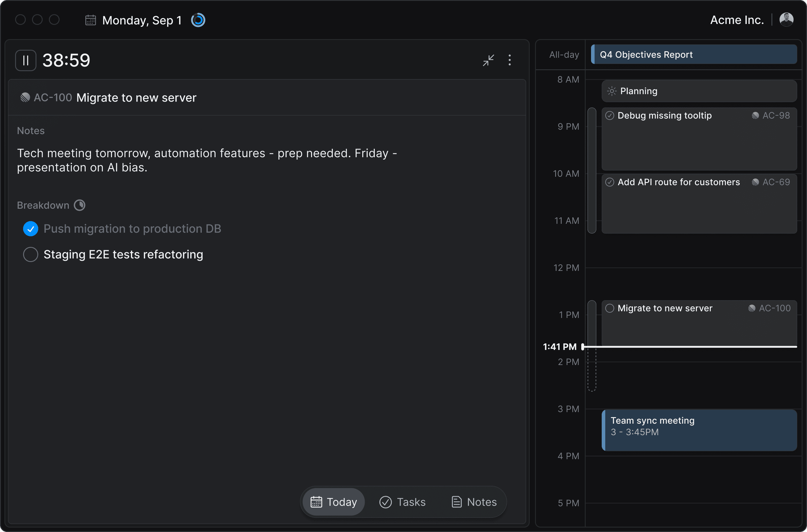Mark Migrate to new server complete on the calendar

tap(609, 308)
